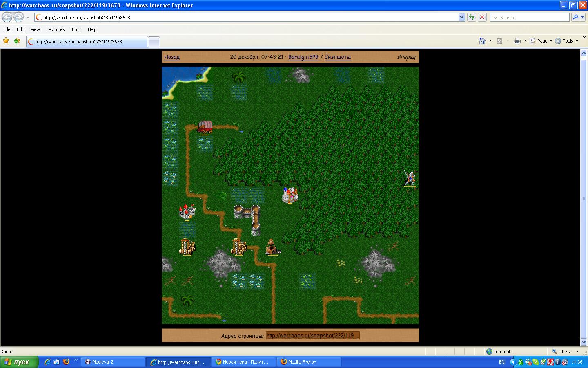The width and height of the screenshot is (588, 368).
Task: Click the Home page icon
Action: (482, 41)
